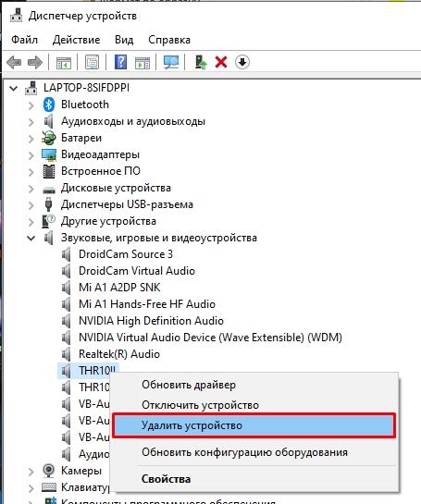Click speaker icon beside Realtek(R) Audio
This screenshot has height=504, width=421.
pos(67,354)
